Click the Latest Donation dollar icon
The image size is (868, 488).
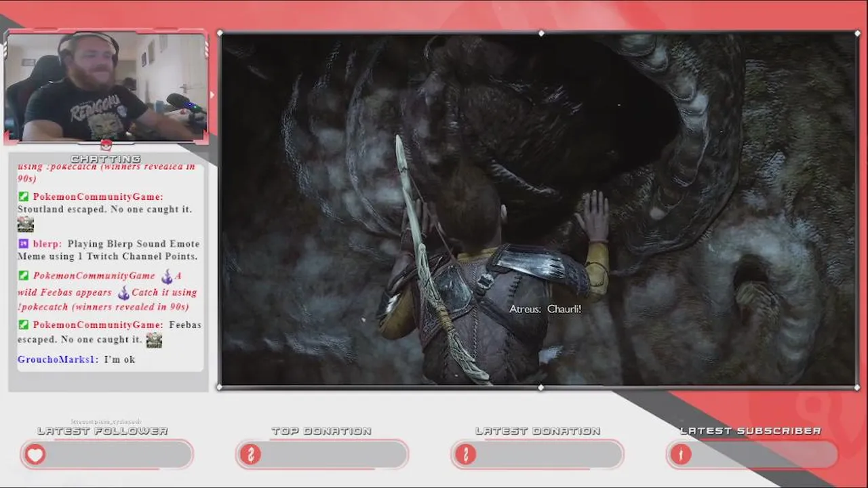pyautogui.click(x=465, y=455)
